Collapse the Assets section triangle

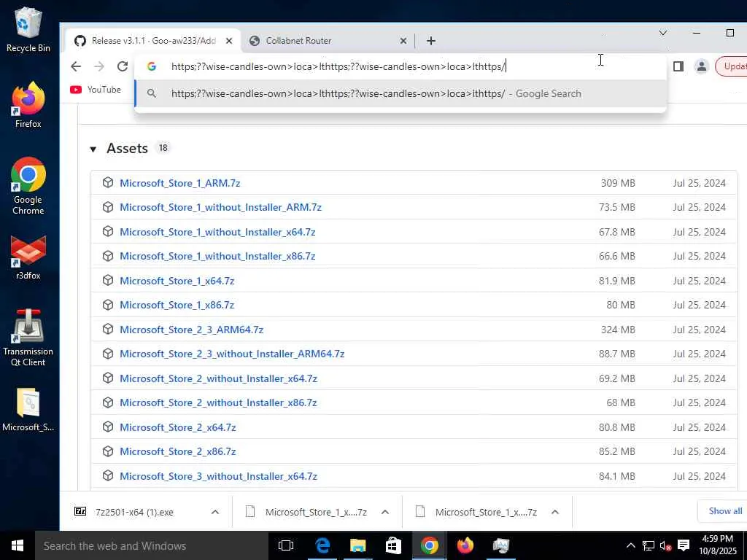tap(93, 149)
